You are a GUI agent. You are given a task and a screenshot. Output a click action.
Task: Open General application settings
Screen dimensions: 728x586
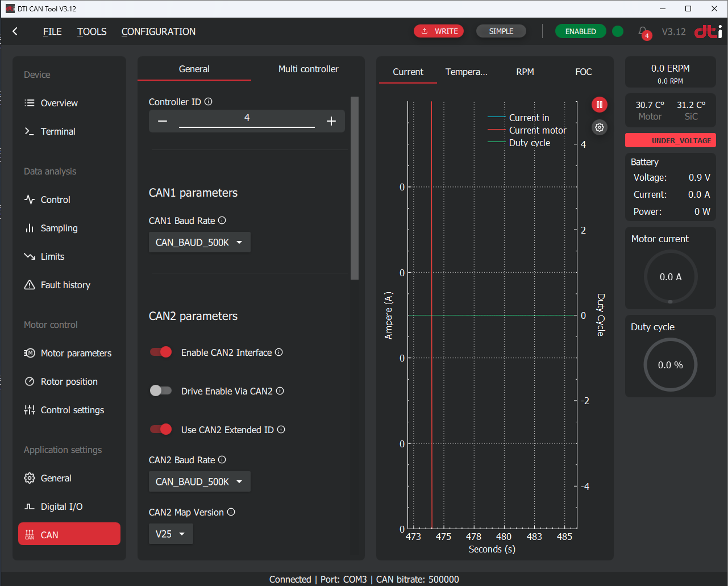[x=69, y=478]
